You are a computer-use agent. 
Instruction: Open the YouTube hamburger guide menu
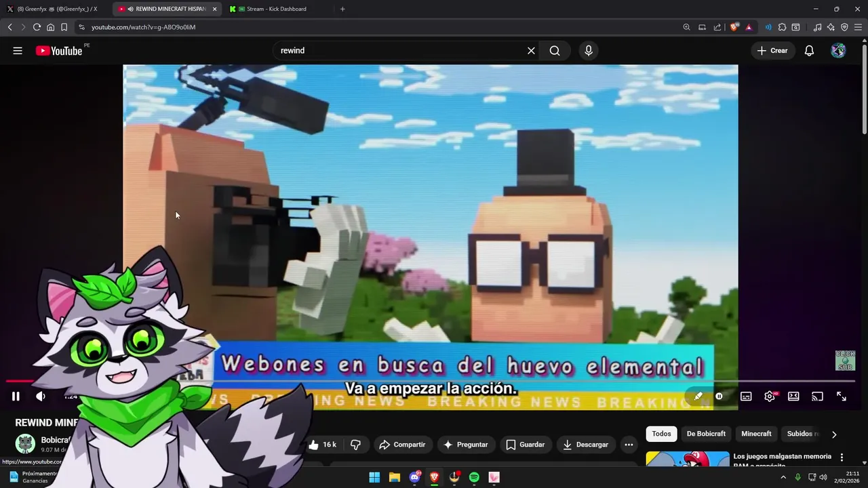(x=18, y=51)
